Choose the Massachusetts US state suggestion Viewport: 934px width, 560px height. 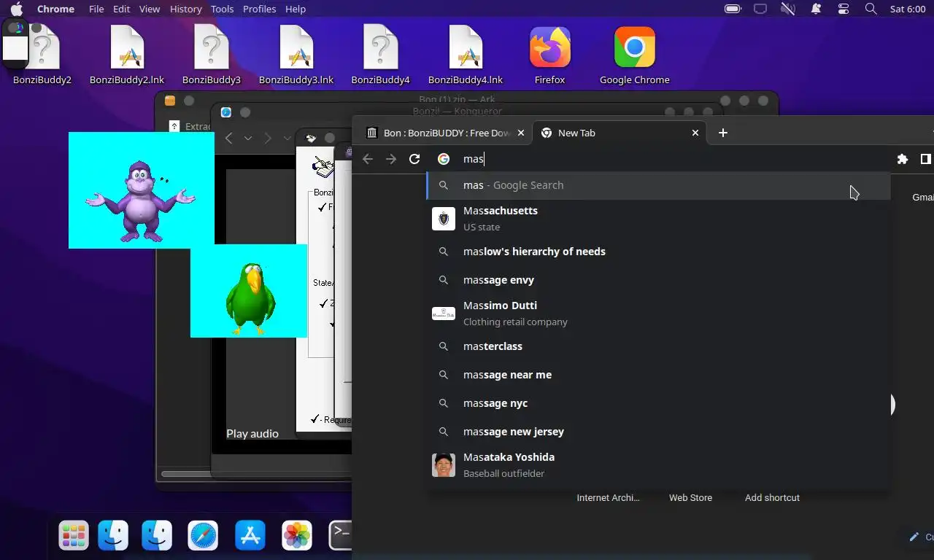point(658,218)
